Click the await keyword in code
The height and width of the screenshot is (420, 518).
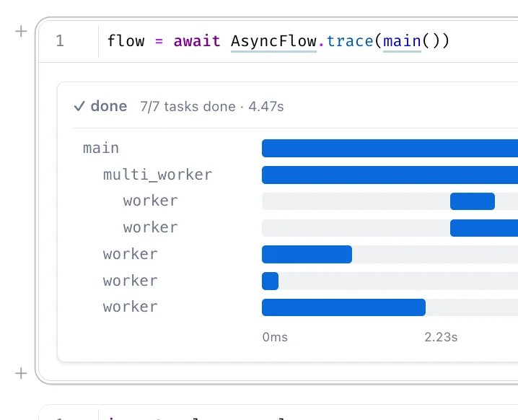coord(197,41)
